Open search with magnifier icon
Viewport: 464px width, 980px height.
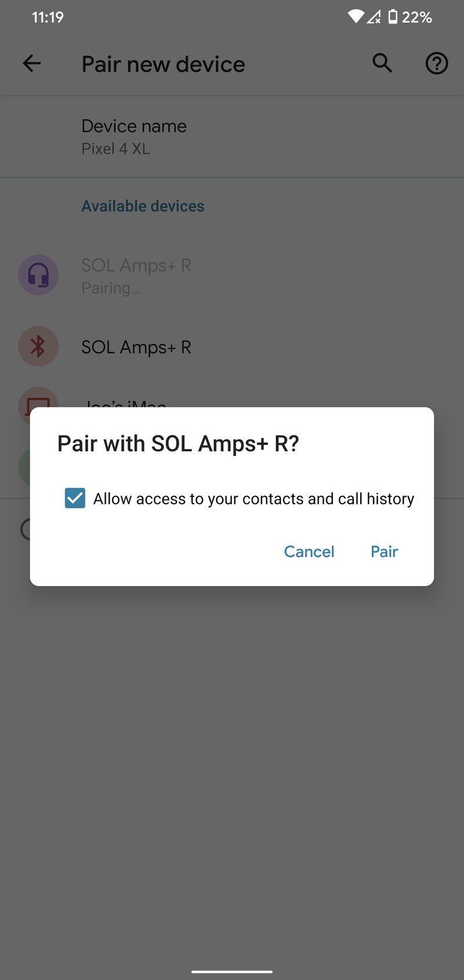pos(382,63)
